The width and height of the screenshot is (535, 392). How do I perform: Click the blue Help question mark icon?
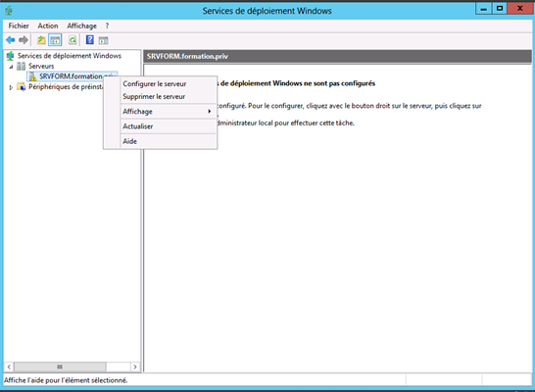click(x=90, y=40)
